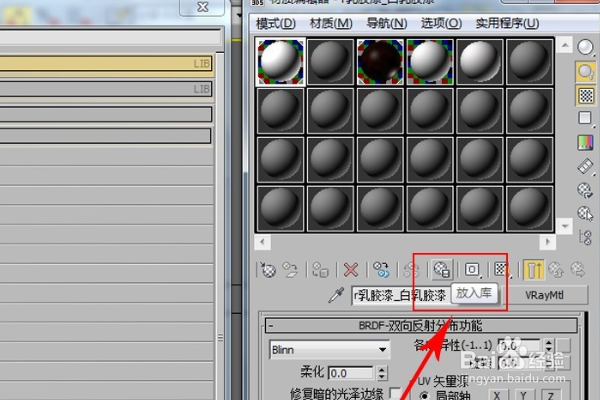600x400 pixels.
Task: Open the Material/Map Navigator icon
Action: [x=585, y=238]
